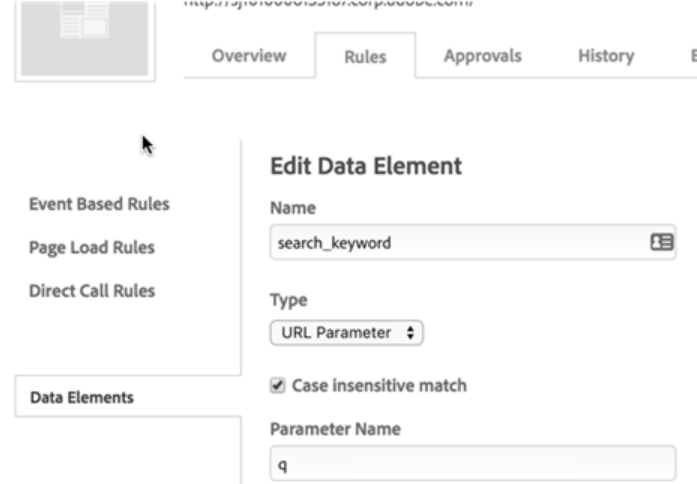The image size is (697, 484).
Task: Click the Name field containing search_keyword
Action: tap(460, 242)
